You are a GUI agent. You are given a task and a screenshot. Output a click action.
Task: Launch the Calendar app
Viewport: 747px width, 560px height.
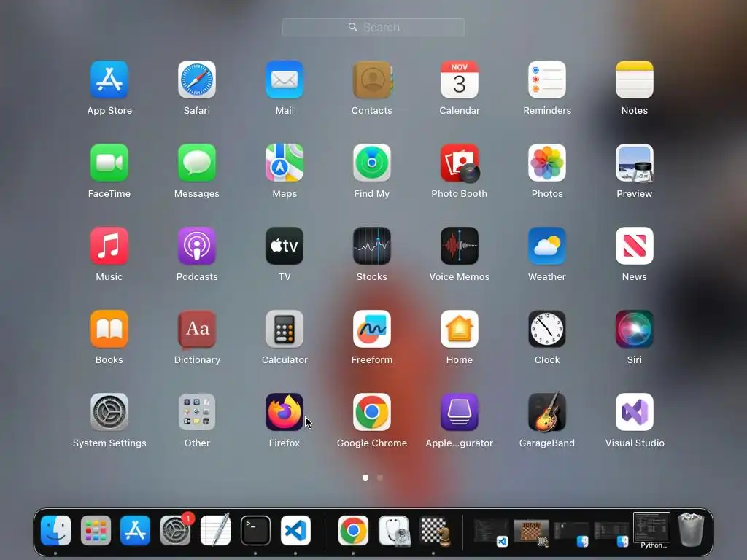[460, 79]
